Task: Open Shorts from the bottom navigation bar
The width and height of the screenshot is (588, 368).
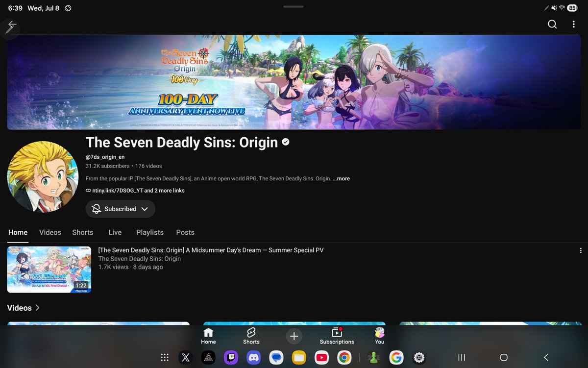Action: coord(251,336)
